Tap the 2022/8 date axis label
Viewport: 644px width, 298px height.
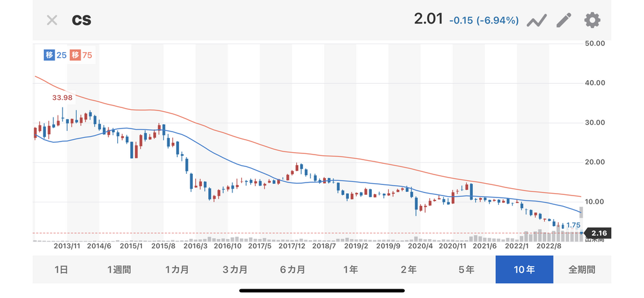[x=549, y=246]
